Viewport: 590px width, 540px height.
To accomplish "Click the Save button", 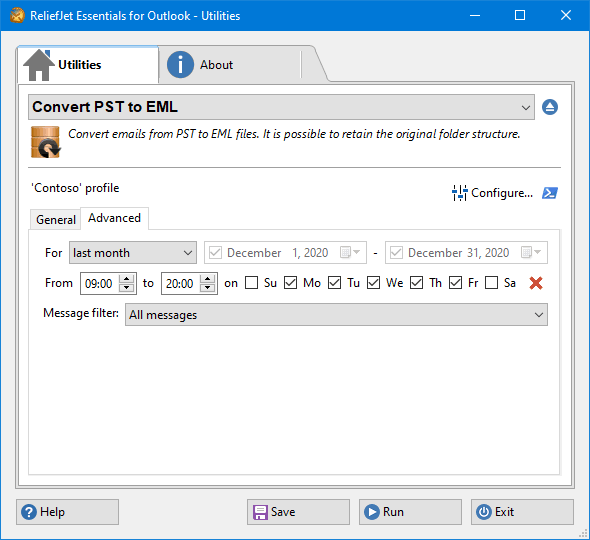I will pyautogui.click(x=298, y=512).
